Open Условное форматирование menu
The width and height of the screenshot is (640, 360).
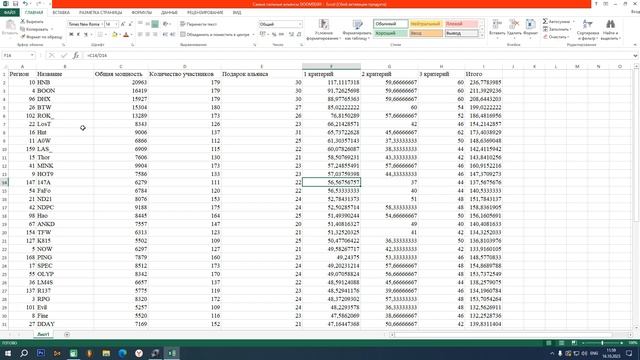click(324, 29)
